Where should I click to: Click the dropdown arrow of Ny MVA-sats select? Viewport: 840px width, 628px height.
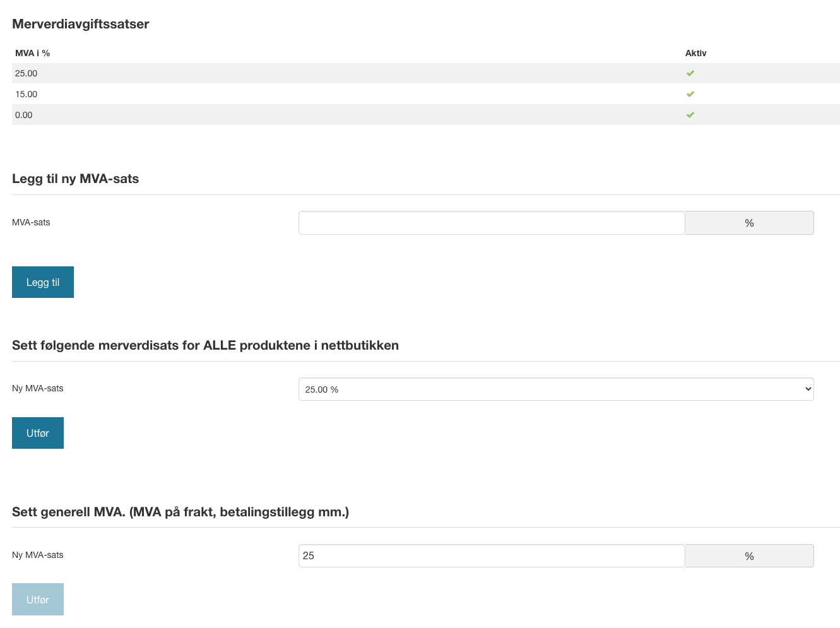[x=808, y=389]
